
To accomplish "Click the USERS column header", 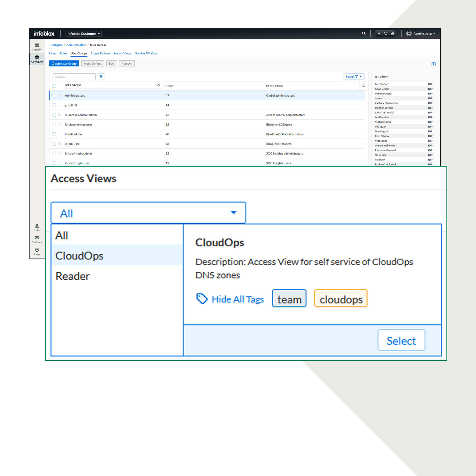I will click(x=169, y=86).
